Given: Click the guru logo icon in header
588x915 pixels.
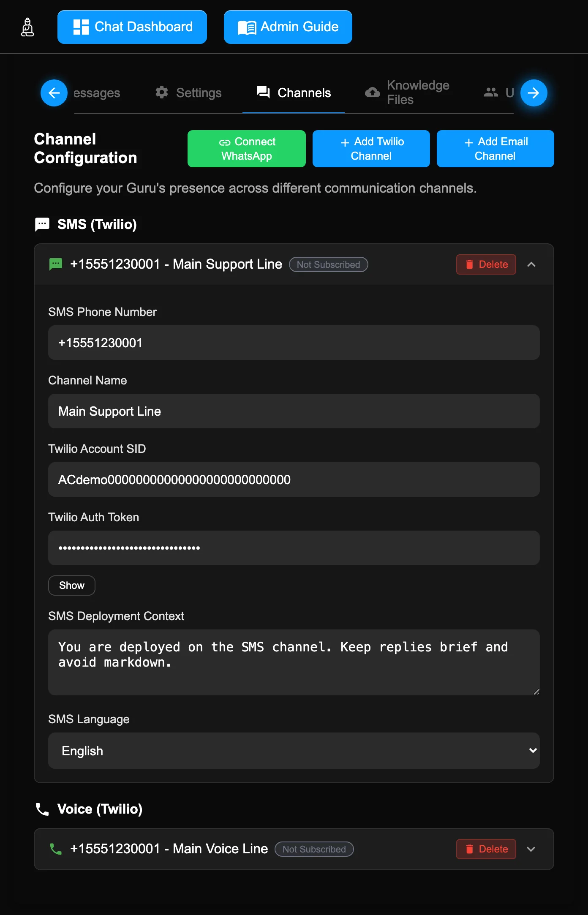Looking at the screenshot, I should click(x=27, y=27).
